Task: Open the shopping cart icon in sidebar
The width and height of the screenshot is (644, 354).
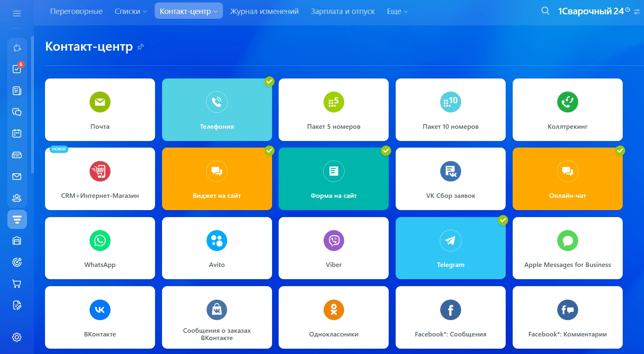Action: (x=17, y=284)
